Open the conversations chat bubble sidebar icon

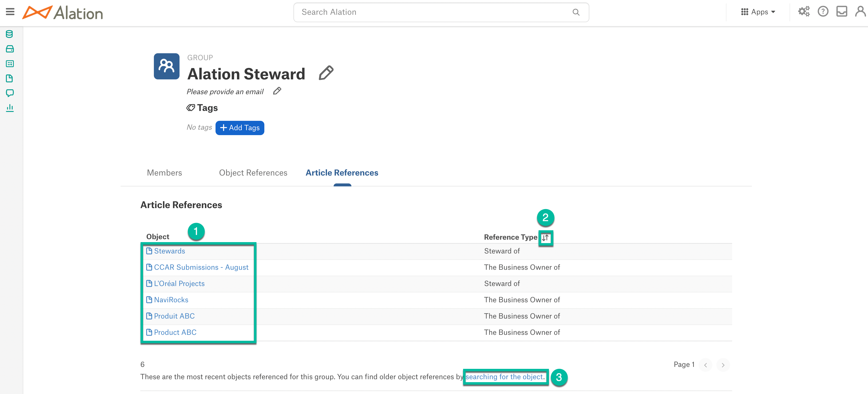pos(10,93)
